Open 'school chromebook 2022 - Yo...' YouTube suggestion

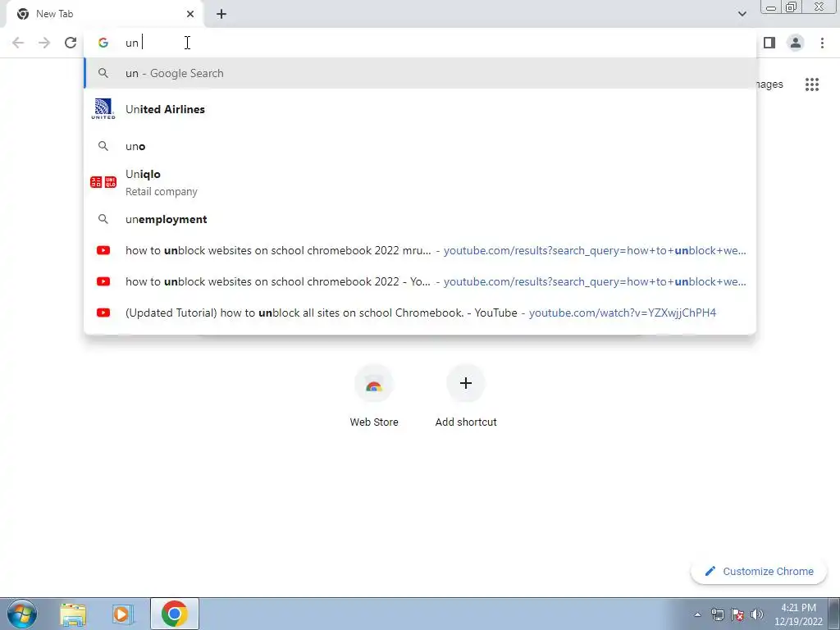coord(420,281)
